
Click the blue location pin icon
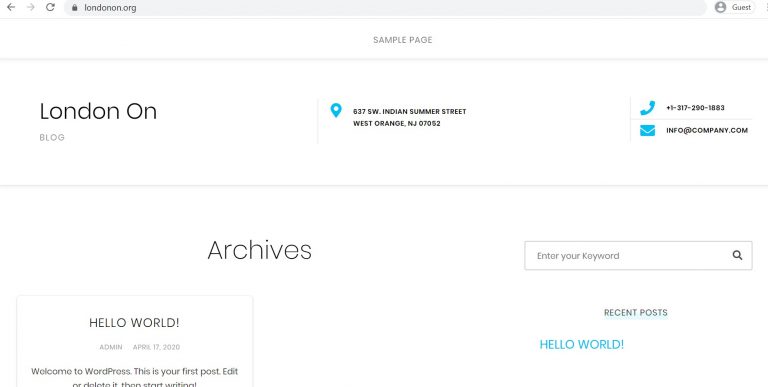[x=336, y=110]
